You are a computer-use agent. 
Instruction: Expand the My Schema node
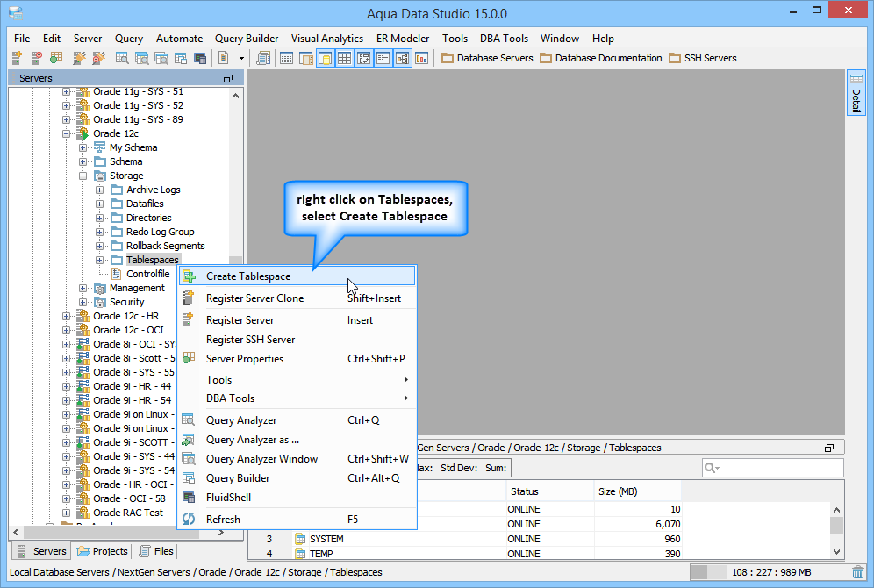point(82,147)
